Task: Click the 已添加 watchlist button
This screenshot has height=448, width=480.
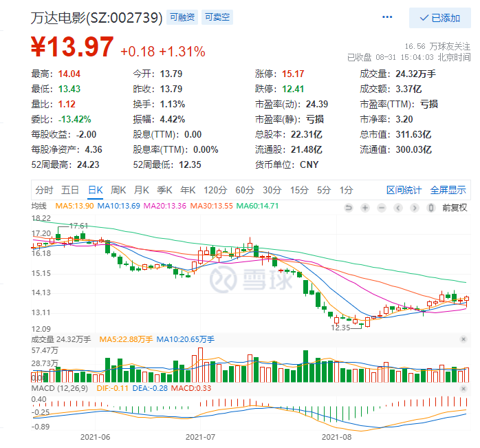Action: click(440, 18)
